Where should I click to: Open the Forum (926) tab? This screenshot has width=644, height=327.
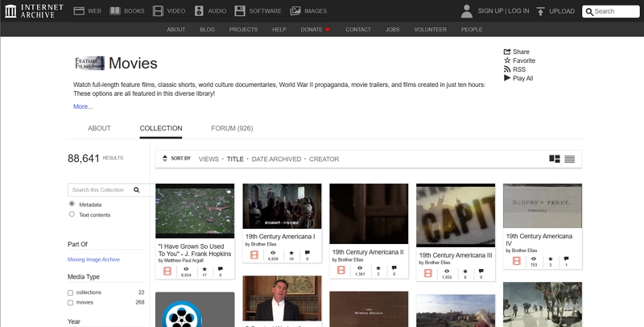click(x=232, y=128)
